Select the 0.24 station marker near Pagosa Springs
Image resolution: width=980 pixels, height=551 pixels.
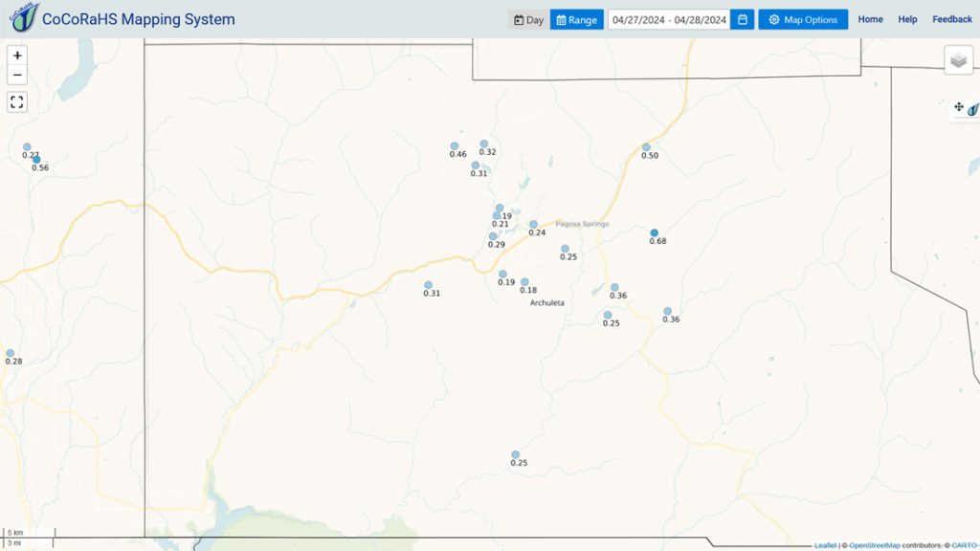[533, 224]
